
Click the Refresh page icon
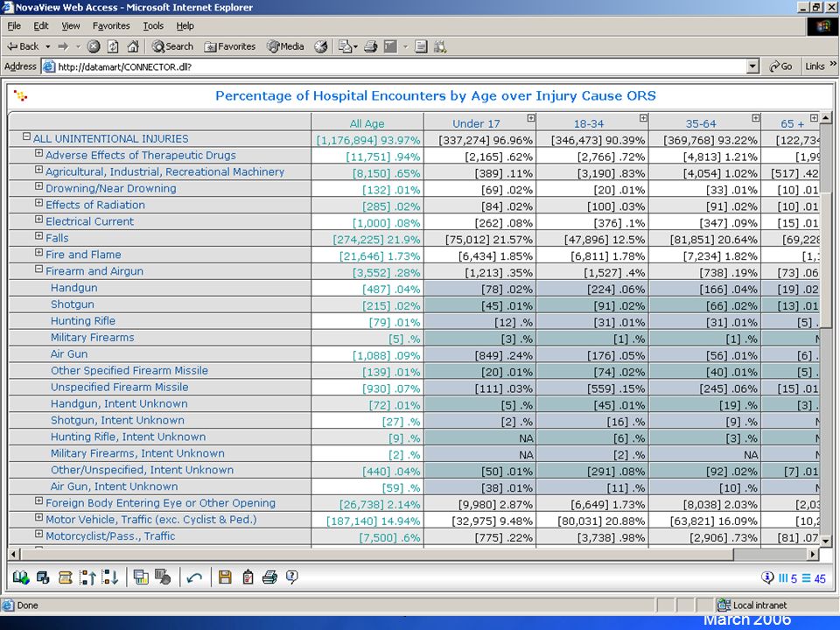(x=113, y=46)
